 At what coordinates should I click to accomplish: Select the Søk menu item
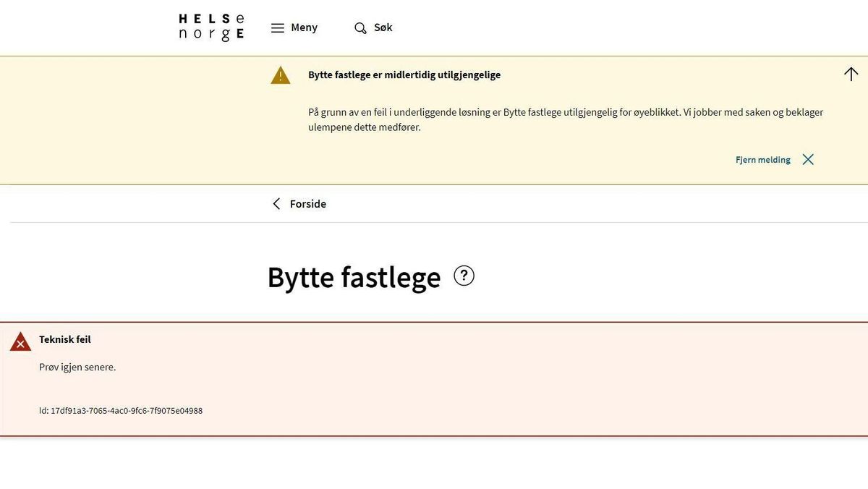point(383,27)
